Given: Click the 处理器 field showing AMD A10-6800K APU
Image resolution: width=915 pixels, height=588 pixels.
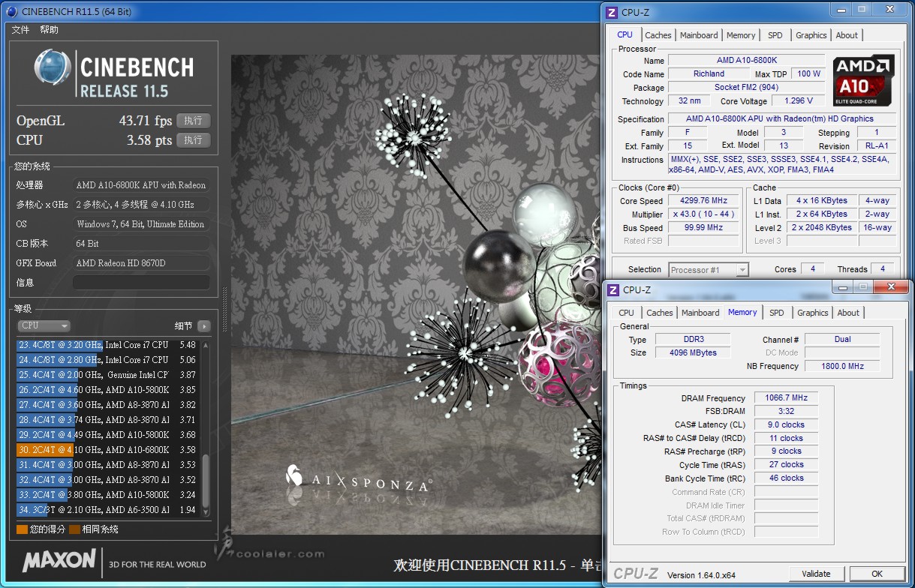Looking at the screenshot, I should pyautogui.click(x=141, y=185).
